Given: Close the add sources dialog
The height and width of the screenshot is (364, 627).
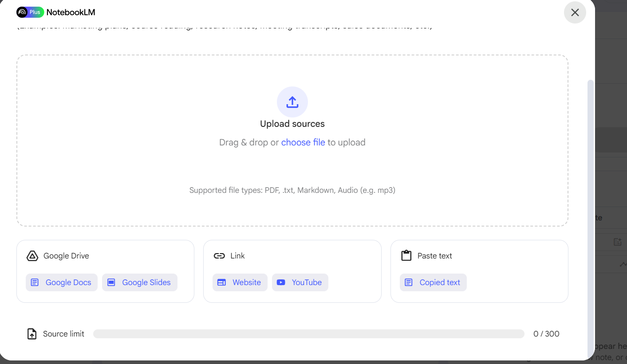Looking at the screenshot, I should point(575,12).
